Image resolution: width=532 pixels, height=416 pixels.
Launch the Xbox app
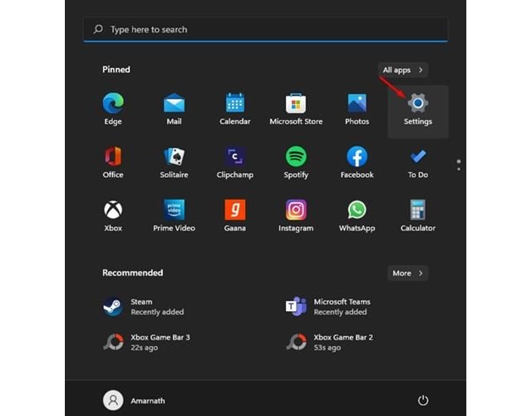click(113, 216)
